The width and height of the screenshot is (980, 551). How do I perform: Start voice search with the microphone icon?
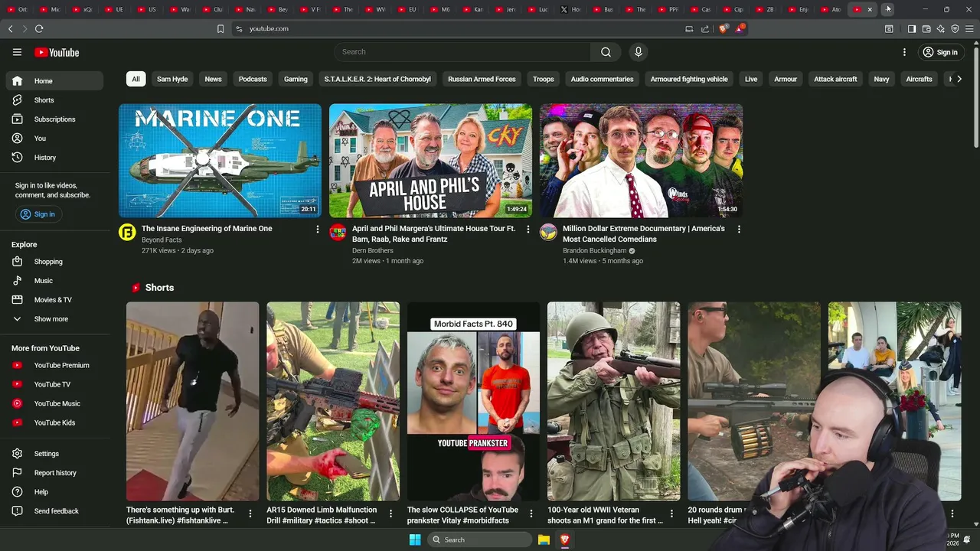[638, 52]
